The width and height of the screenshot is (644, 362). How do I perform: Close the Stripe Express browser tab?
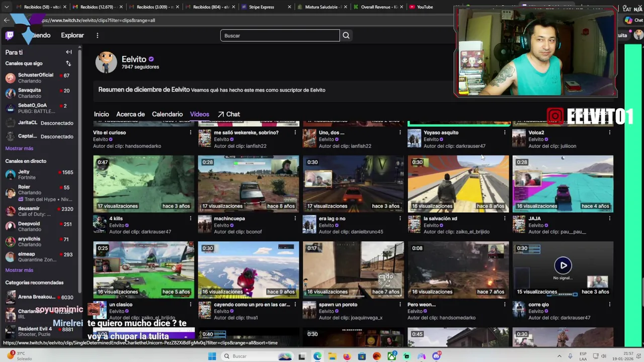(x=289, y=7)
